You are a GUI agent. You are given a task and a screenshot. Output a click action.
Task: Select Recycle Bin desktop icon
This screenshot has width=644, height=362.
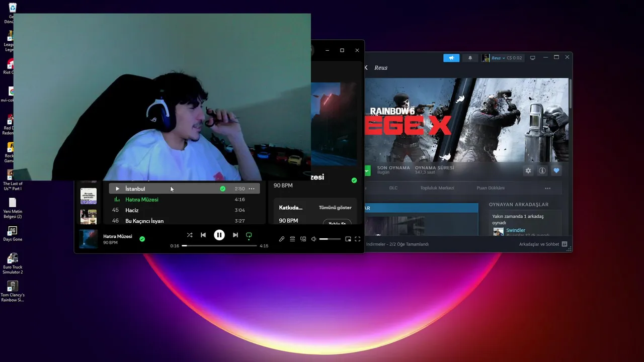pos(13,14)
